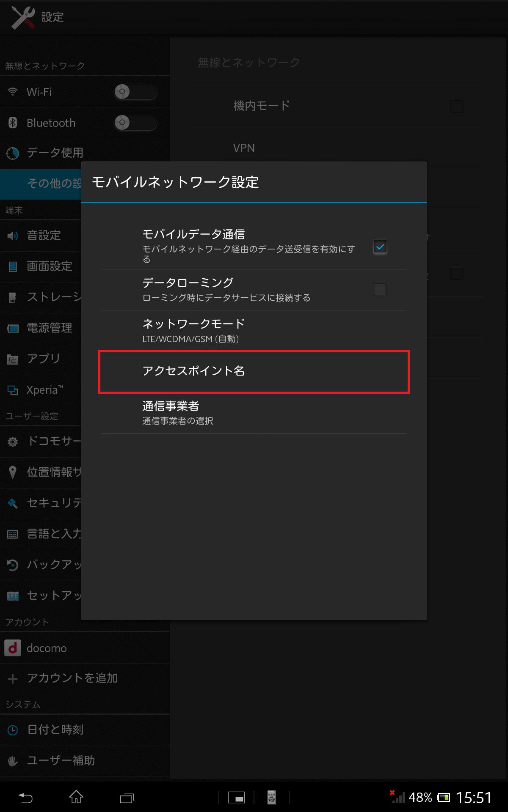
Task: Tap the セットアップ guide icon
Action: (x=13, y=596)
